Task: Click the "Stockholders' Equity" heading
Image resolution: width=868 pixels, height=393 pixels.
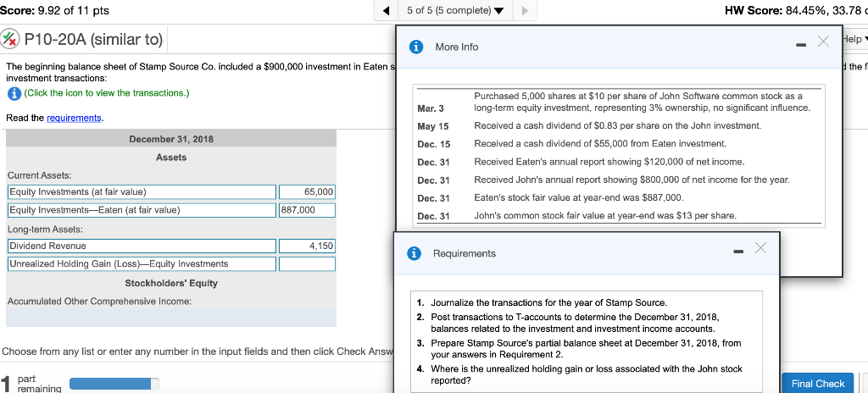Action: point(171,283)
